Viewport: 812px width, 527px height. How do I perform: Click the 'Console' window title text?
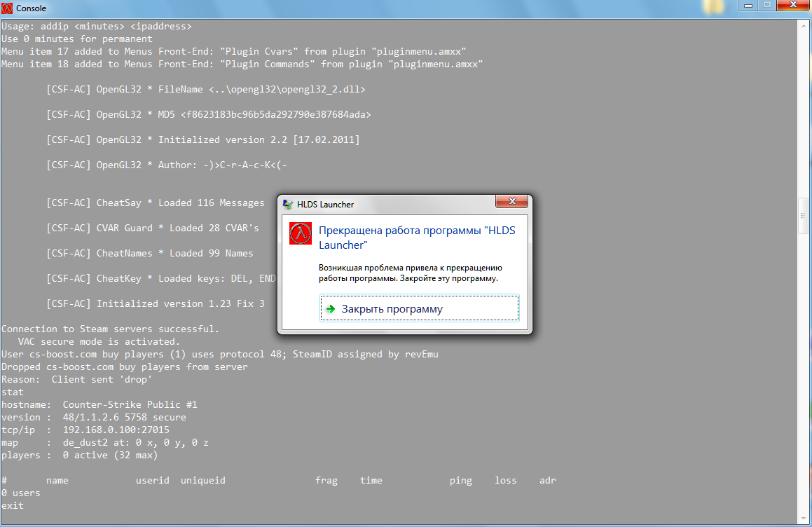click(31, 8)
